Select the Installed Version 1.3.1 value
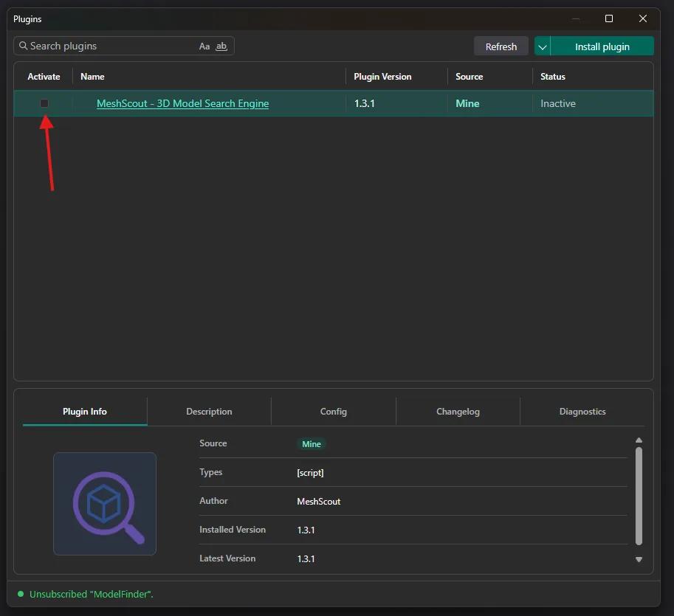The height and width of the screenshot is (616, 674). click(x=306, y=530)
